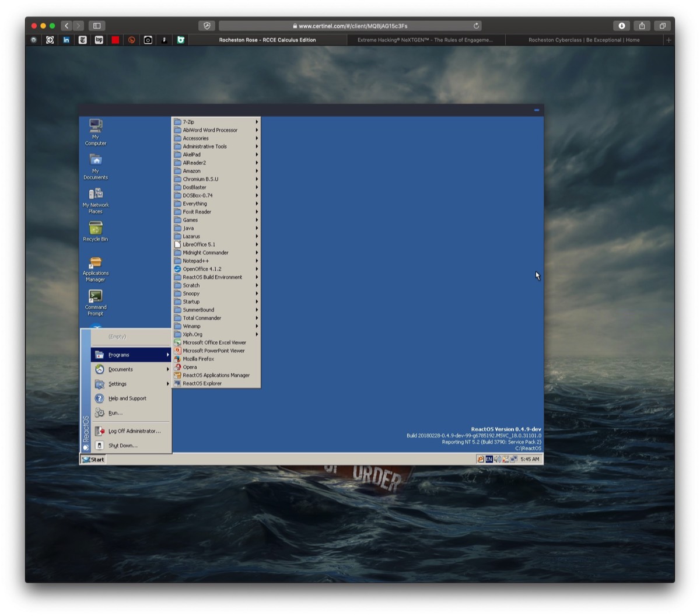
Task: Select the Programs entry in Start menu
Action: pyautogui.click(x=131, y=355)
